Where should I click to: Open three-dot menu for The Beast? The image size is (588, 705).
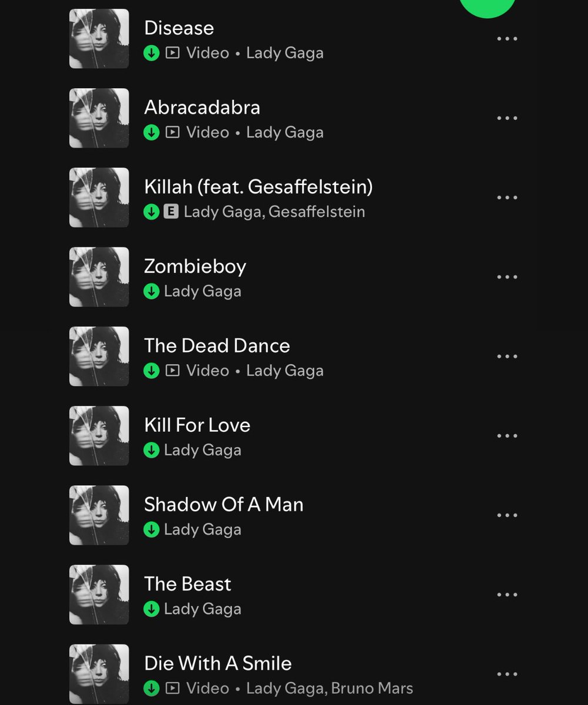click(507, 595)
